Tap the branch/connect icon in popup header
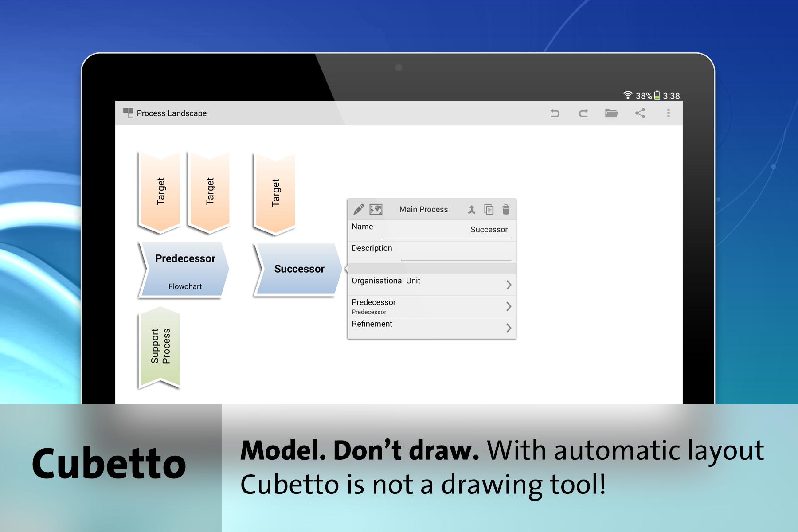 [x=472, y=210]
